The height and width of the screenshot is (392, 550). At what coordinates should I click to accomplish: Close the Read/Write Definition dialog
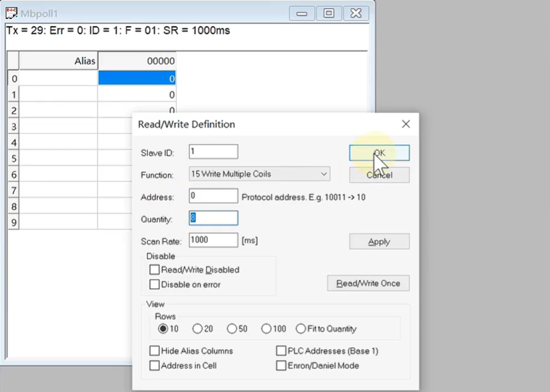coord(406,124)
